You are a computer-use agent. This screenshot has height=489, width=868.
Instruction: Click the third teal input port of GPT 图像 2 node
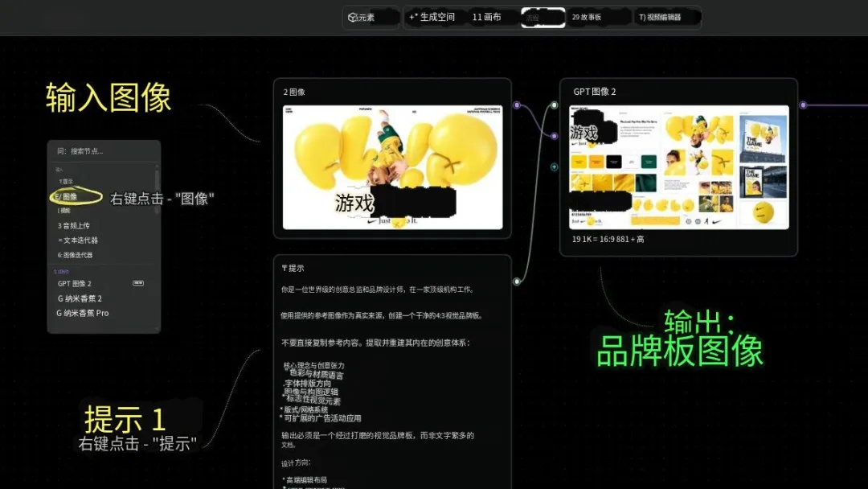[554, 166]
